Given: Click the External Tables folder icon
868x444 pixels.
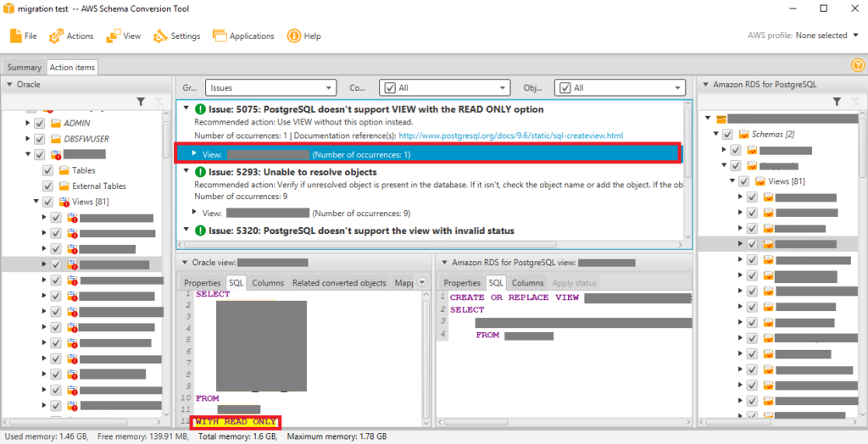Looking at the screenshot, I should [x=64, y=186].
